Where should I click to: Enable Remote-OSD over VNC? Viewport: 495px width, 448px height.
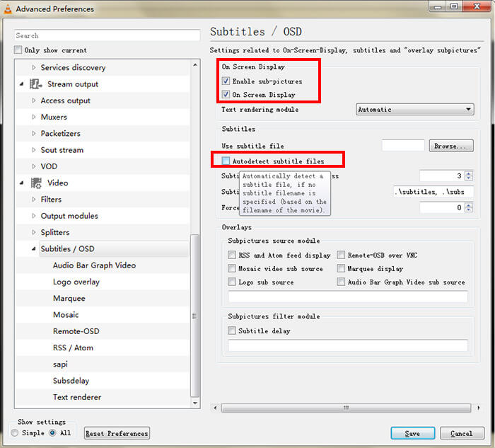341,255
